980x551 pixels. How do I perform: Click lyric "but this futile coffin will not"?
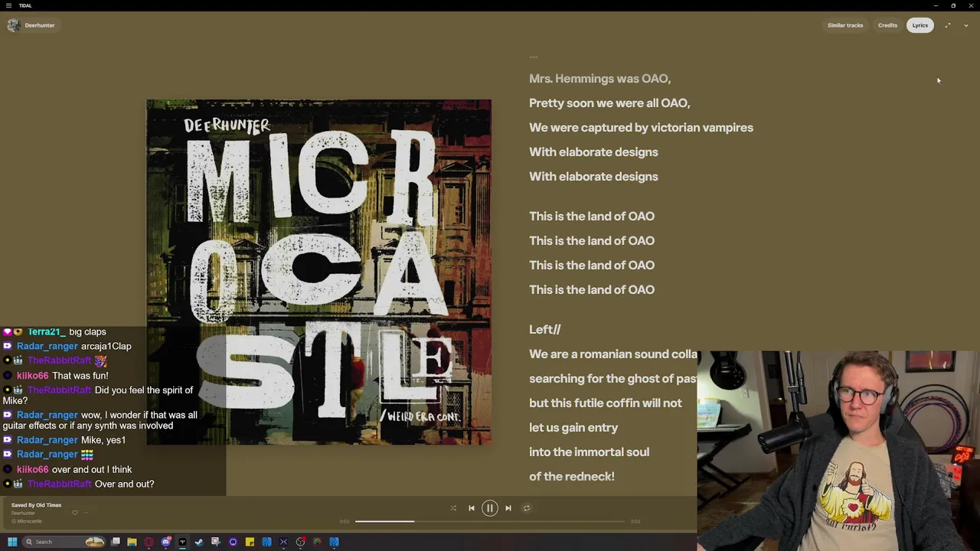[605, 403]
